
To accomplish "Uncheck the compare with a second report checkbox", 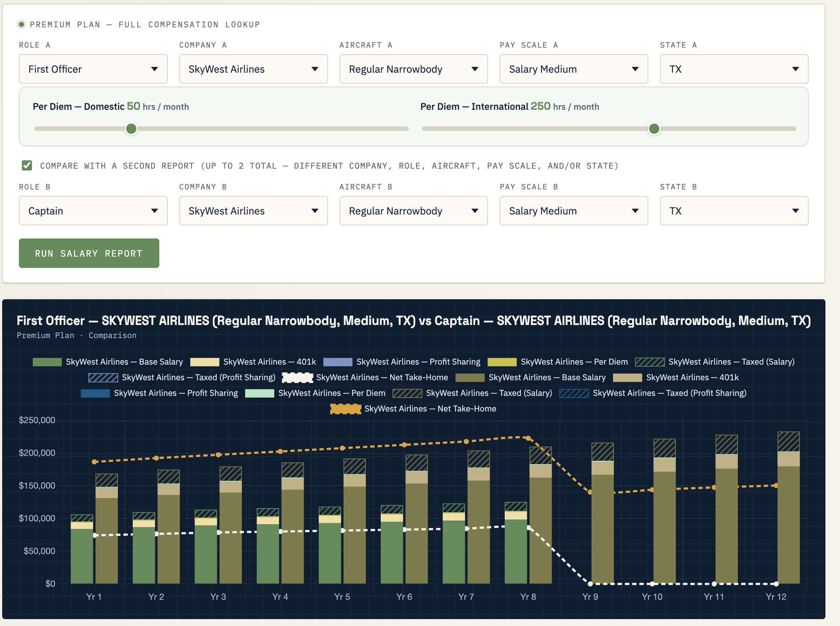I will click(x=27, y=166).
